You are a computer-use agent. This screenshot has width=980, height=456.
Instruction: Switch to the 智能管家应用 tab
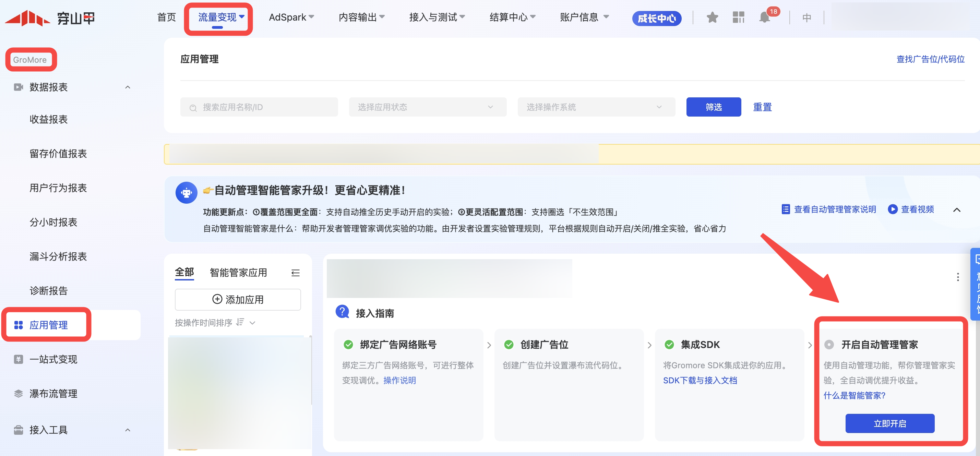click(x=238, y=273)
